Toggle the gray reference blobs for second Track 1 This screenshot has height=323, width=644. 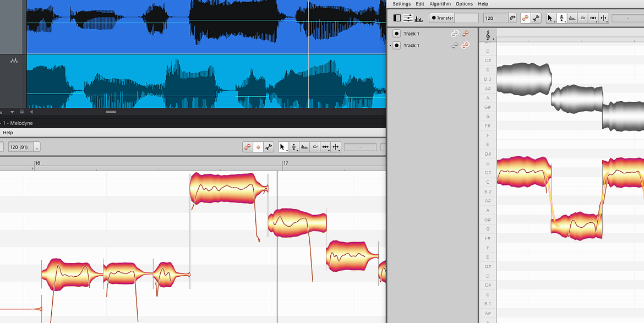click(x=455, y=46)
